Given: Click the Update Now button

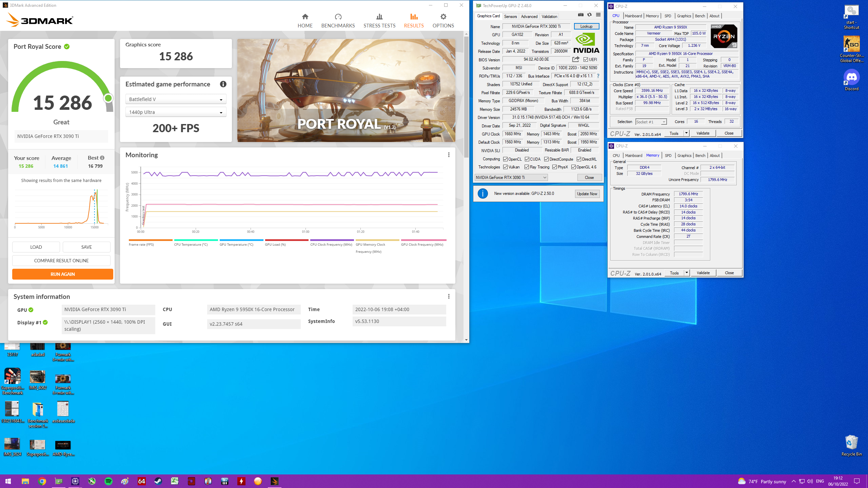Looking at the screenshot, I should (587, 194).
